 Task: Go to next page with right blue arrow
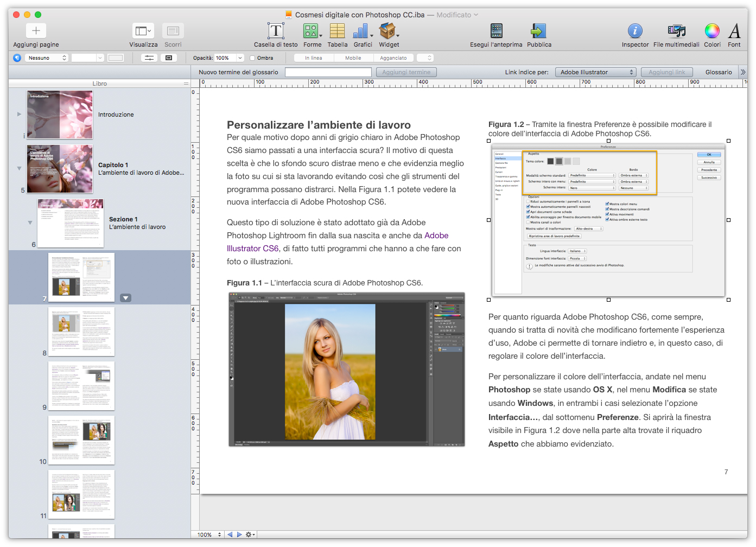(239, 535)
